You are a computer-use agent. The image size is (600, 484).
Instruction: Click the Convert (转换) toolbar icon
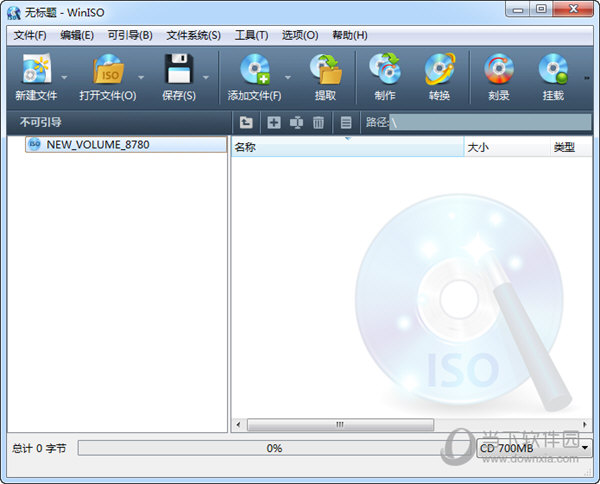point(440,69)
